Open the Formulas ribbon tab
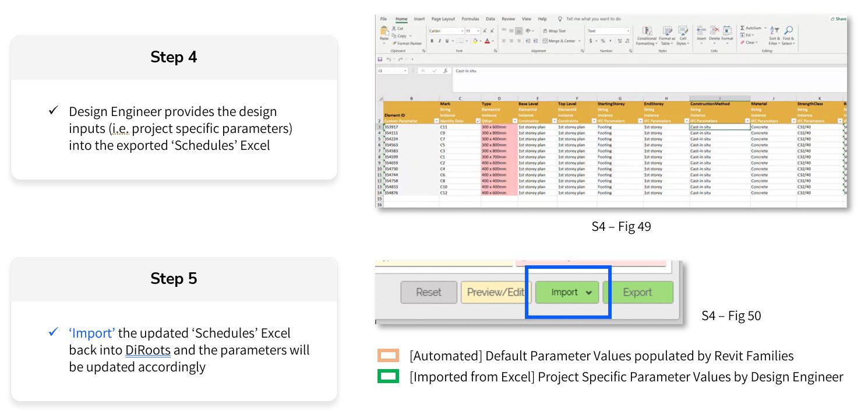868x414 pixels. 470,19
